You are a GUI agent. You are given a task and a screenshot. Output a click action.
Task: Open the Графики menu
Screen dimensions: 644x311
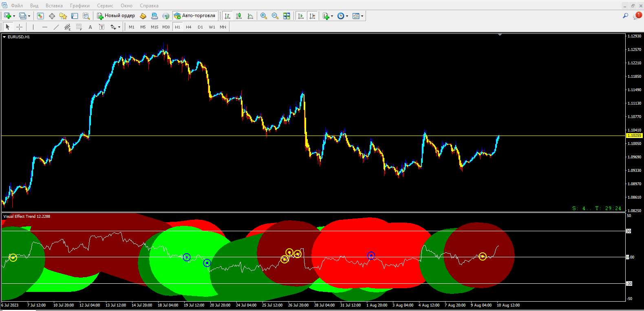coord(79,6)
